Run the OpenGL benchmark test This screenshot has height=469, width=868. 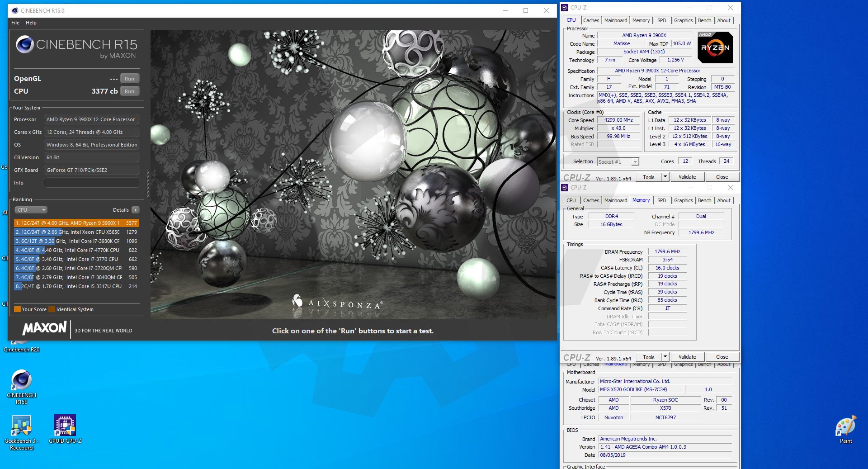(x=129, y=79)
